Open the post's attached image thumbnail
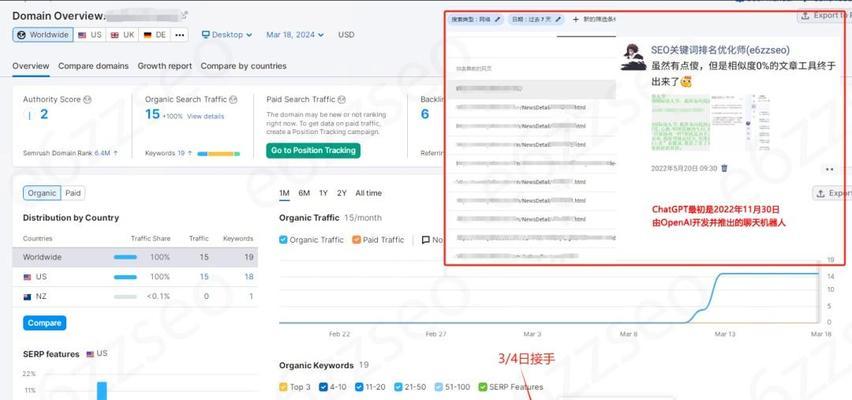Image resolution: width=852 pixels, height=400 pixels. pos(710,123)
